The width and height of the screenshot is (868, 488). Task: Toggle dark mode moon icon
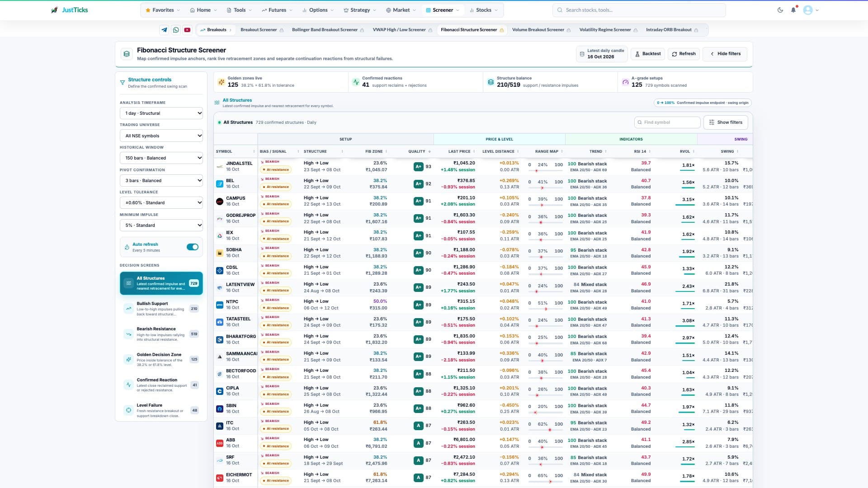pyautogui.click(x=780, y=10)
